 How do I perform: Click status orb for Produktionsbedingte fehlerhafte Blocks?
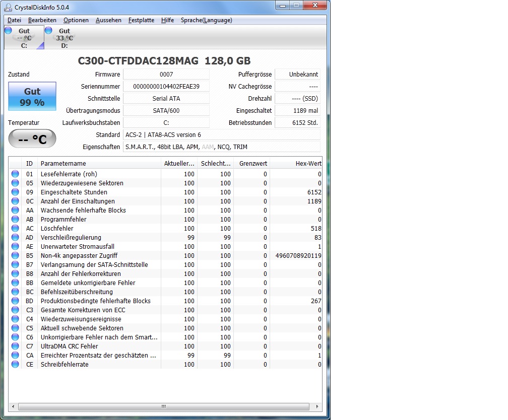tap(15, 301)
